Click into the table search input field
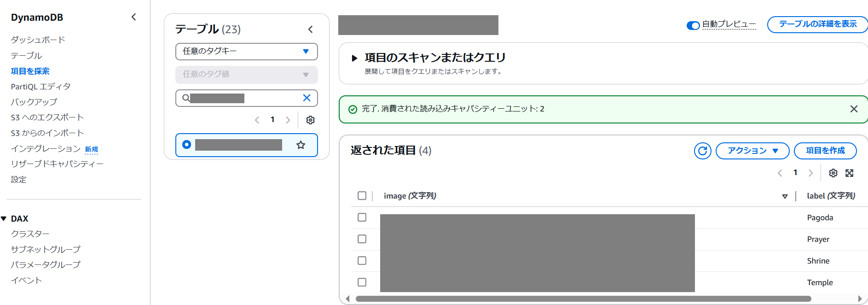 click(246, 98)
